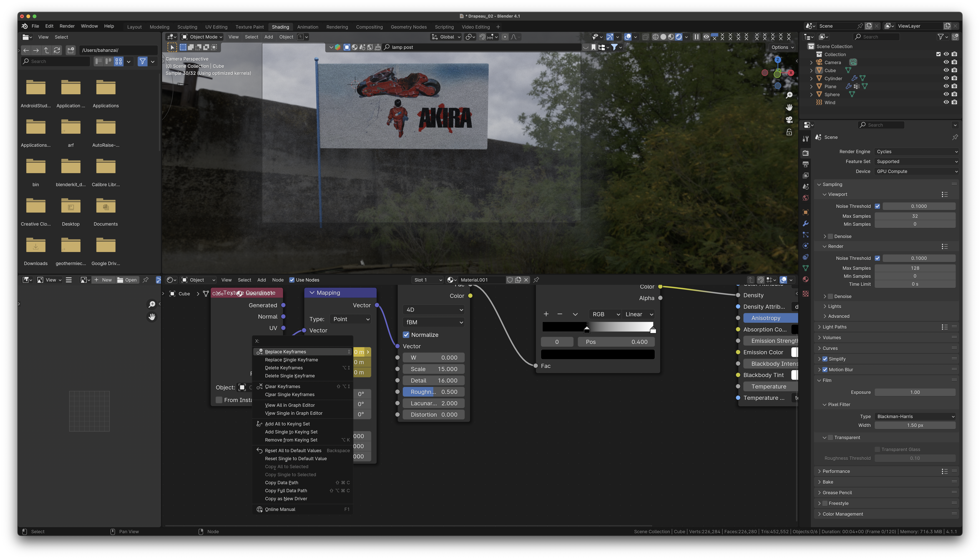Refresh the file browser list
The width and height of the screenshot is (980, 559).
57,50
